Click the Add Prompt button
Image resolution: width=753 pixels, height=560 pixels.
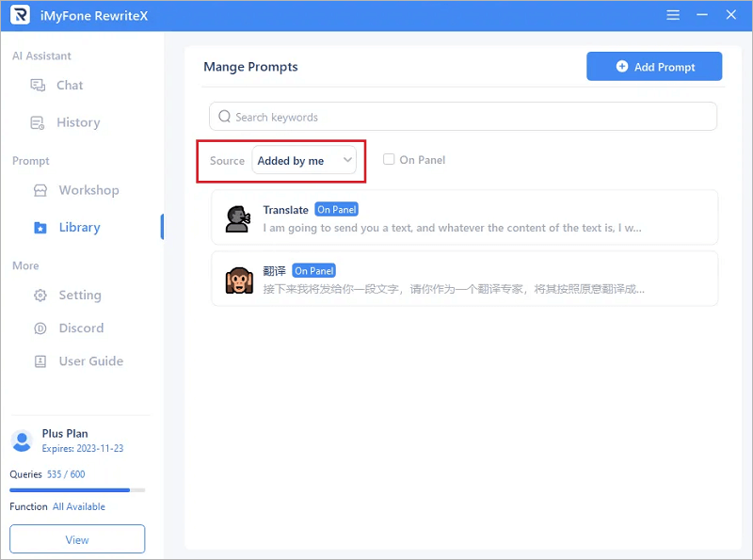(653, 66)
